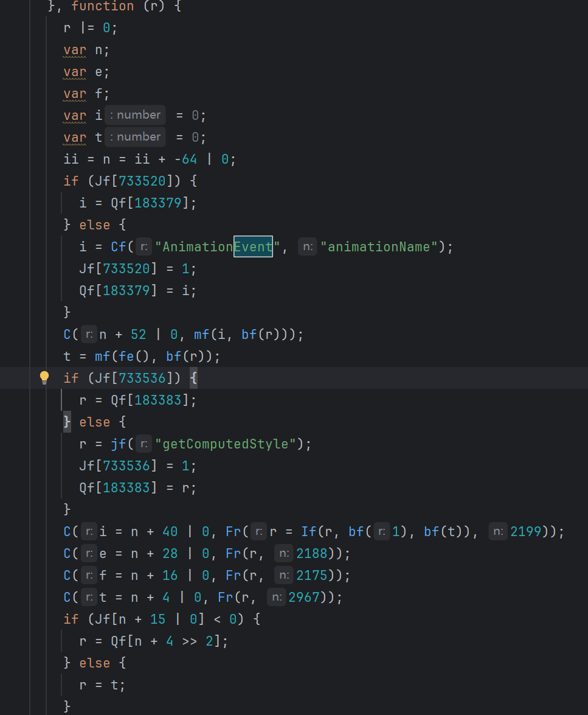Click the "getComputedStyle" string argument
The height and width of the screenshot is (715, 588).
click(226, 444)
